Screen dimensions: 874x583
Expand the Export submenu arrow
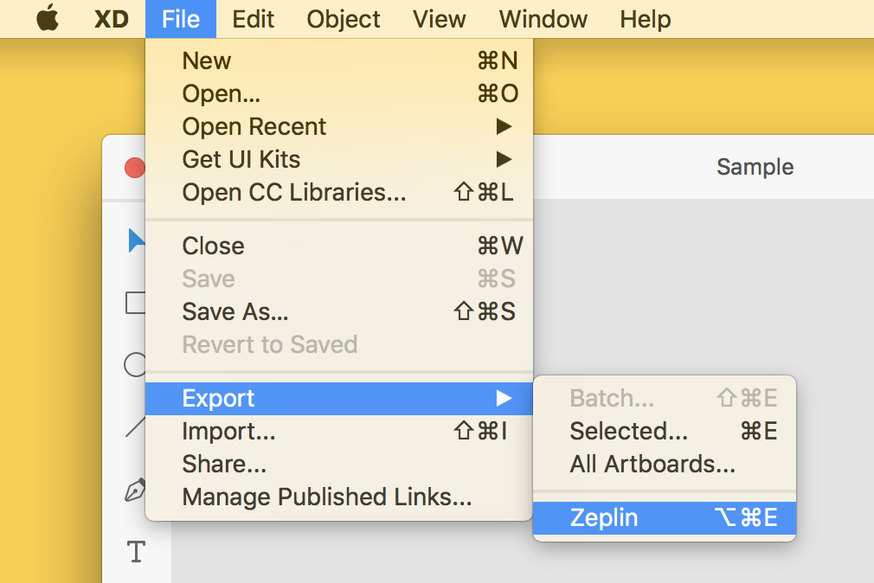tap(504, 398)
